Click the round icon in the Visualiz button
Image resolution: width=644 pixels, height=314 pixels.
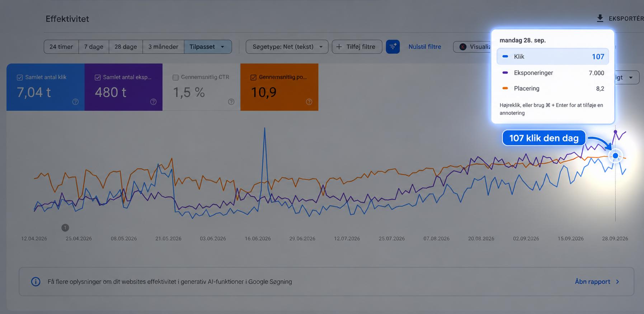463,47
